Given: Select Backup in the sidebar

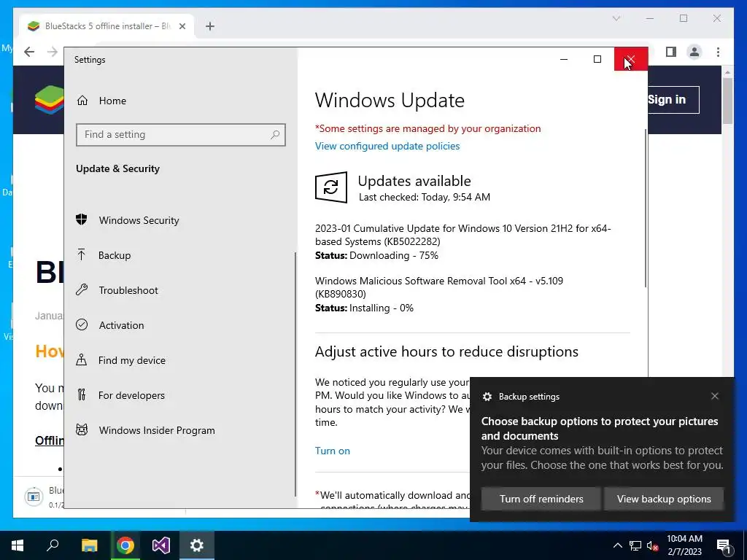Looking at the screenshot, I should (x=180, y=255).
